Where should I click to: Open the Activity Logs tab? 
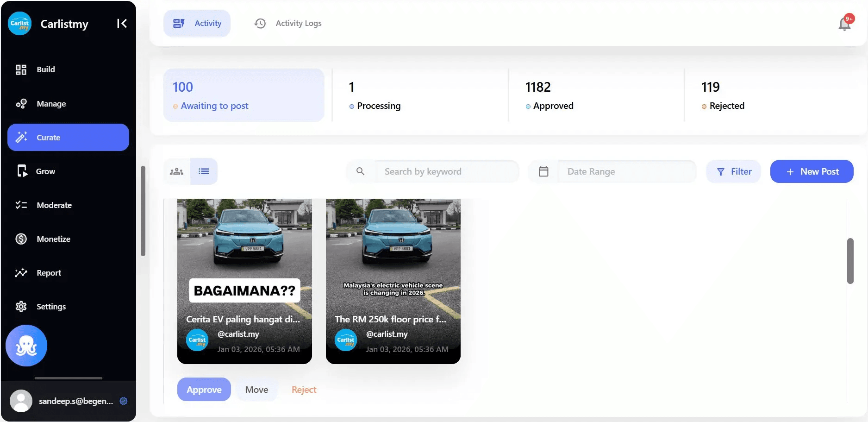pos(288,23)
